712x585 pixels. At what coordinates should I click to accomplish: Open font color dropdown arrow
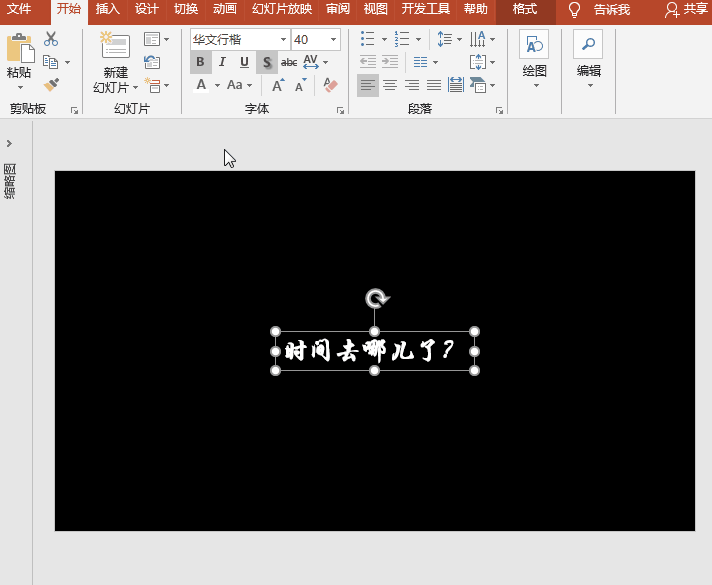218,85
